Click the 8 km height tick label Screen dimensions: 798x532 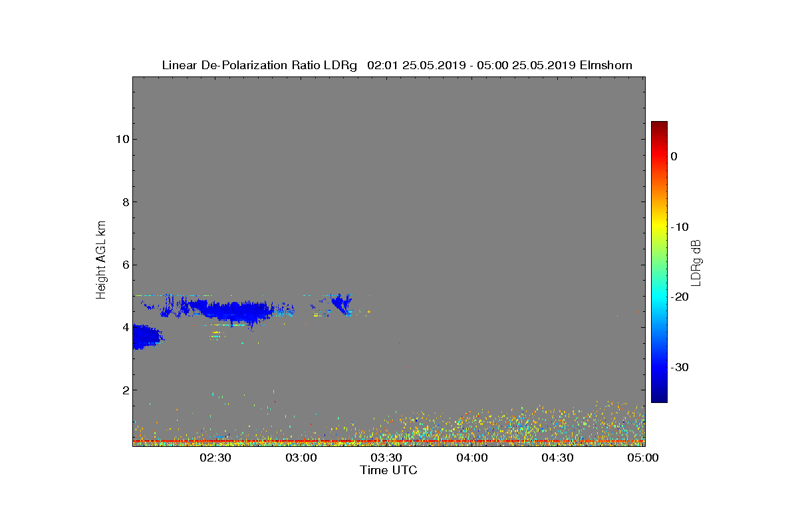[x=124, y=202]
